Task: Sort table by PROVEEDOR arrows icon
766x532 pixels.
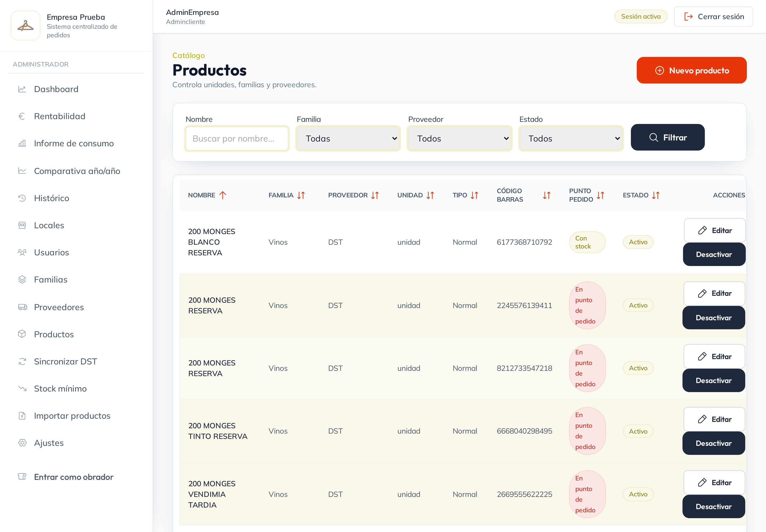Action: point(375,195)
